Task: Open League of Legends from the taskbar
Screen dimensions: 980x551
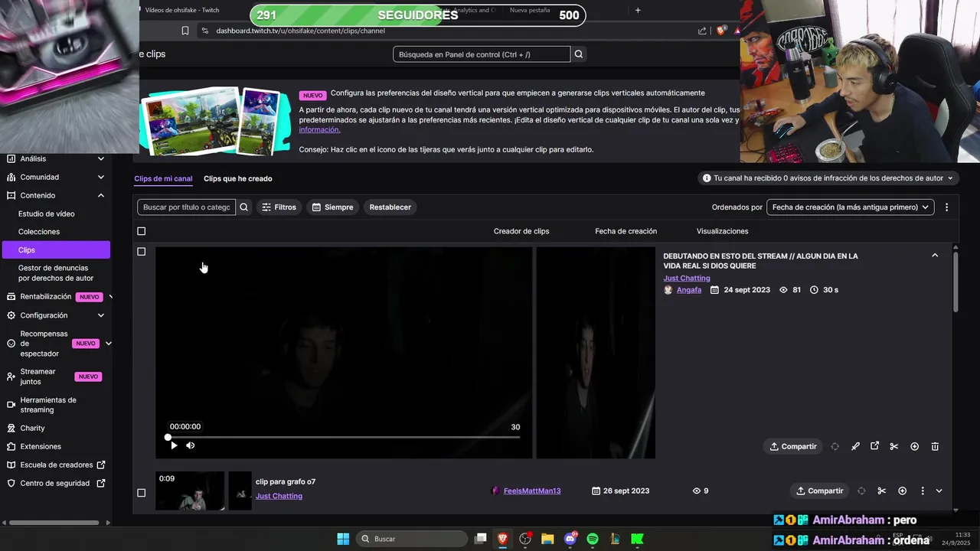Action: point(615,539)
